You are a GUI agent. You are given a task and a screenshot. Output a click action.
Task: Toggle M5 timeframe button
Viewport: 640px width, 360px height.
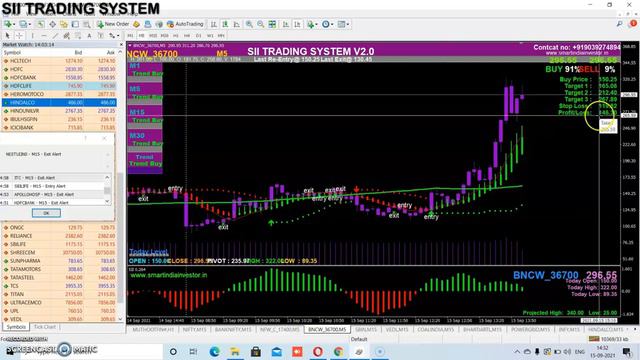[141, 36]
